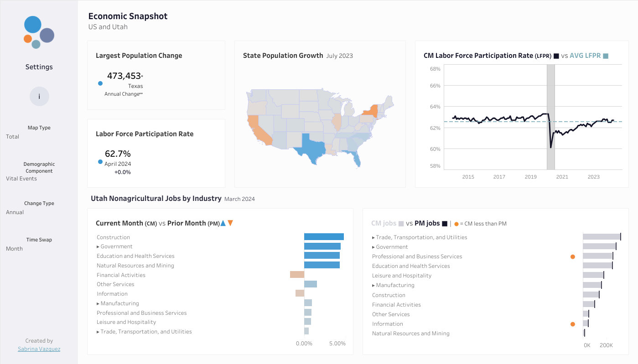The height and width of the screenshot is (364, 638).
Task: Open Demographic Component Vital Events setting
Action: coord(21,179)
